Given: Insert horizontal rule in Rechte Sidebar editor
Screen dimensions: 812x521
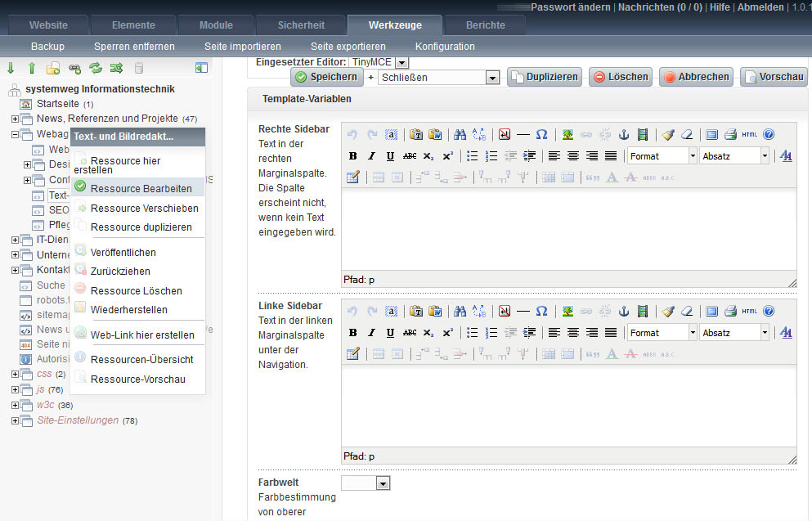Looking at the screenshot, I should [523, 135].
